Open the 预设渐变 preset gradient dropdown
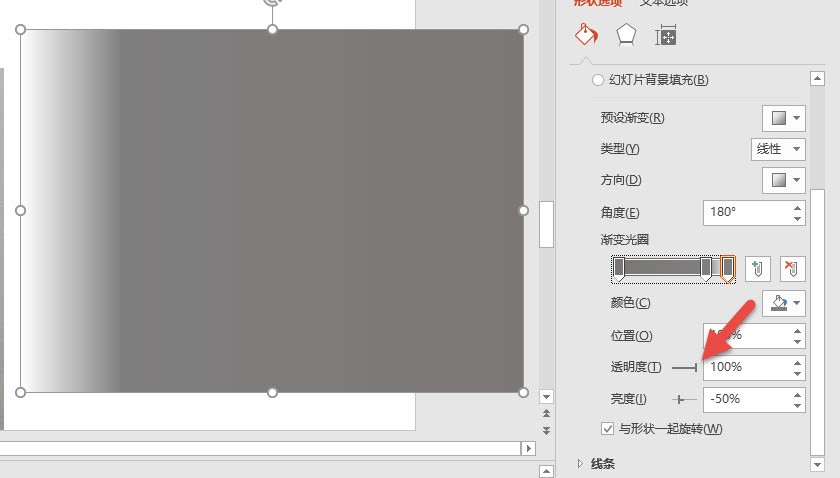The width and height of the screenshot is (840, 478). (784, 118)
